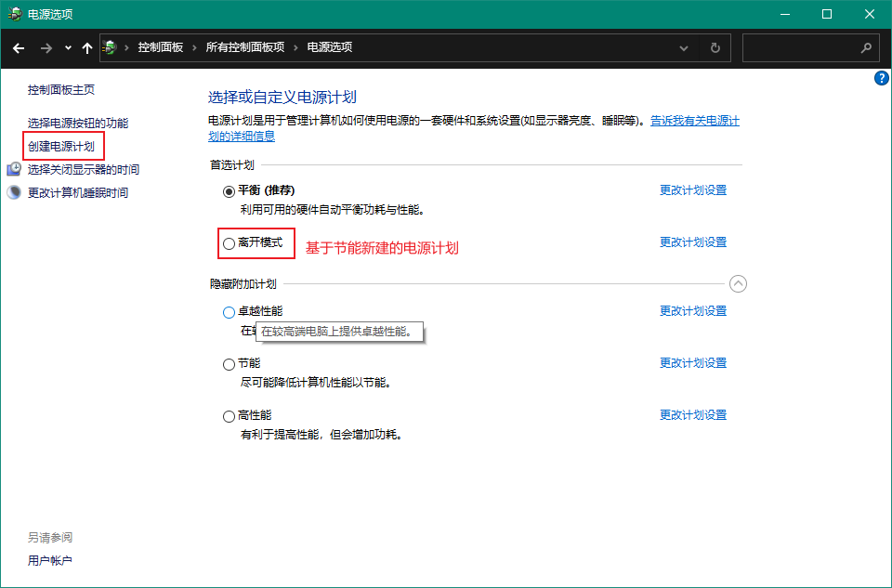
Task: Open recent locations dropdown arrow
Action: (x=68, y=47)
